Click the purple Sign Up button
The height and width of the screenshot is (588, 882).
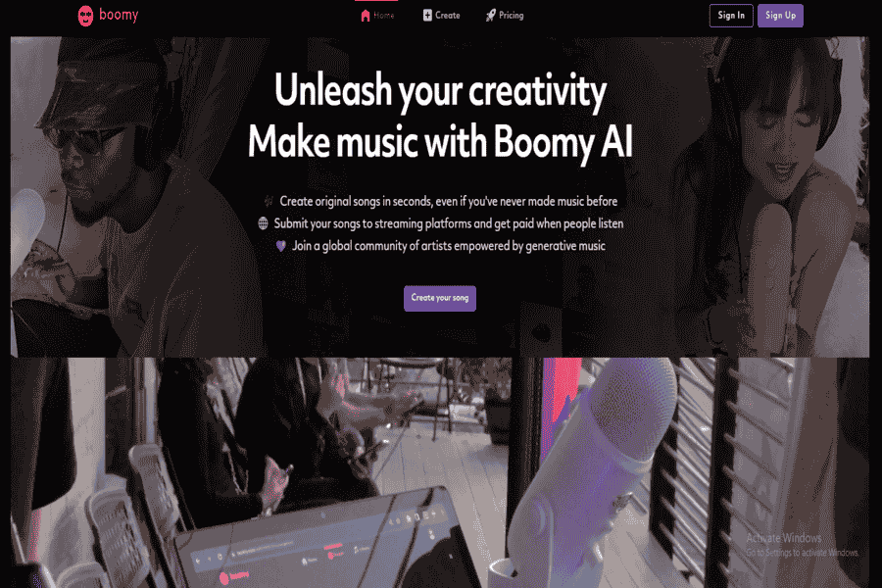click(x=780, y=16)
